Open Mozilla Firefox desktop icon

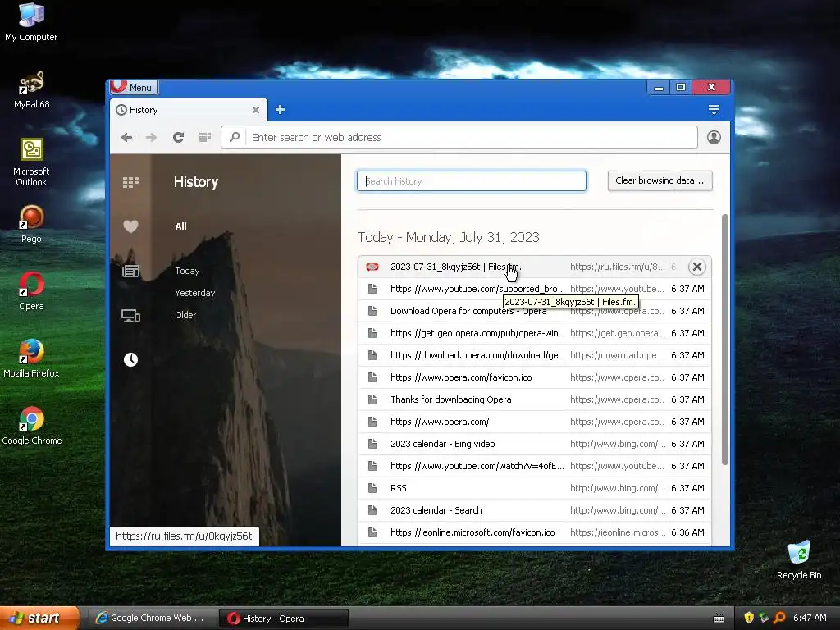coord(31,359)
